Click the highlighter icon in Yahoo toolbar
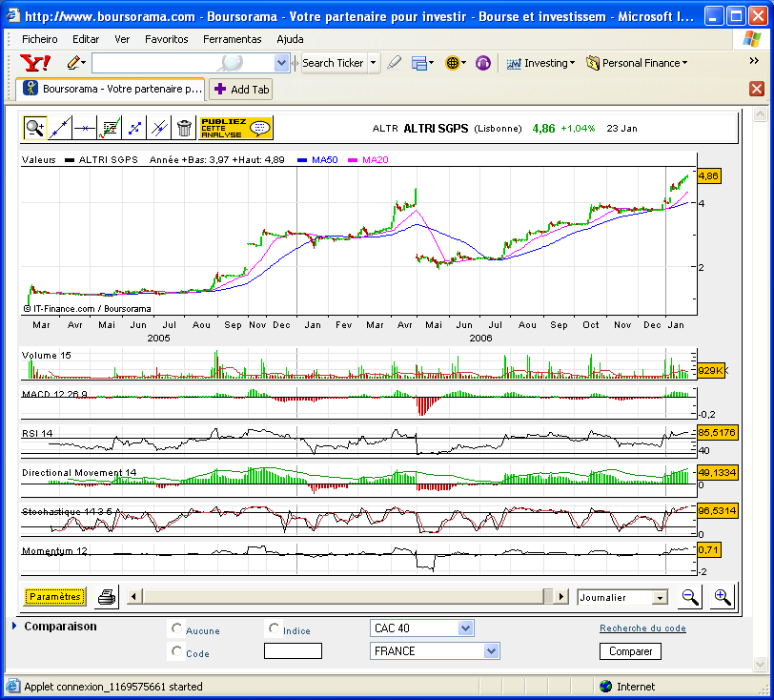The image size is (774, 700). [x=394, y=63]
